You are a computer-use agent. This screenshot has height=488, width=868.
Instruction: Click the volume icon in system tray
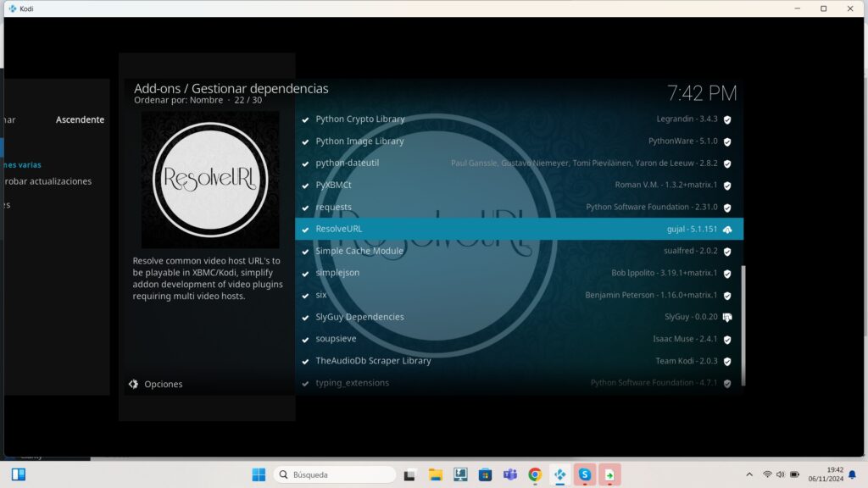(x=781, y=474)
